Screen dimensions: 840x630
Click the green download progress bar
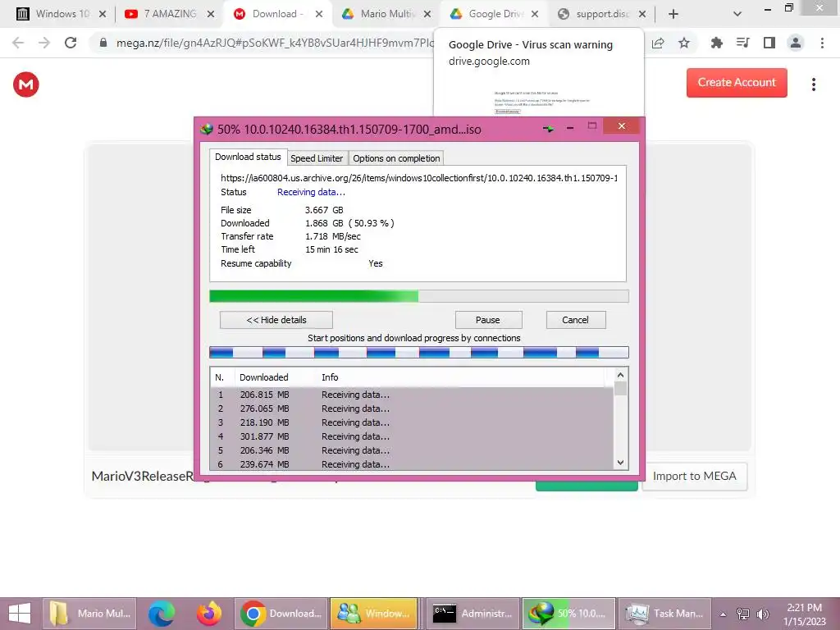(x=419, y=296)
